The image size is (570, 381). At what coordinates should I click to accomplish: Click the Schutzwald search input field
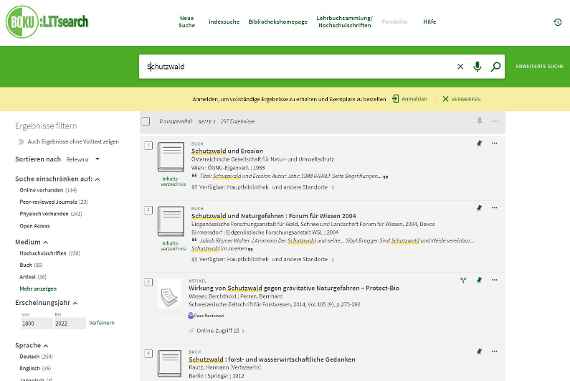[298, 67]
